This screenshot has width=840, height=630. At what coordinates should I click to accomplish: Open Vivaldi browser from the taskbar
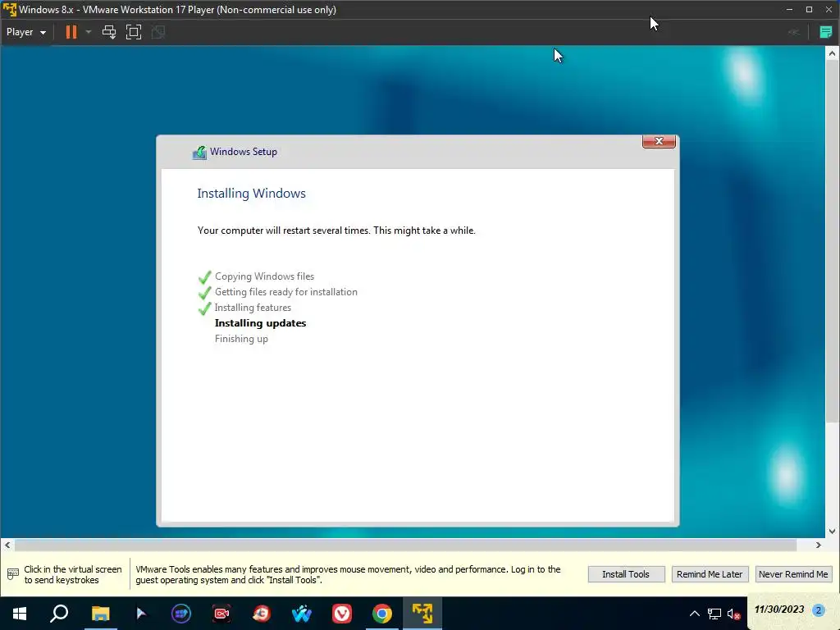342,614
